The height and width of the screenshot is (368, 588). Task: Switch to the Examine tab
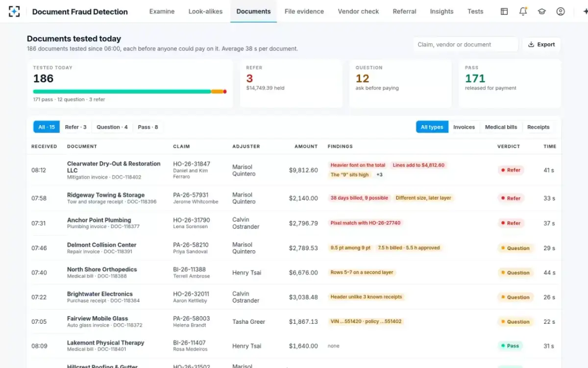point(162,11)
